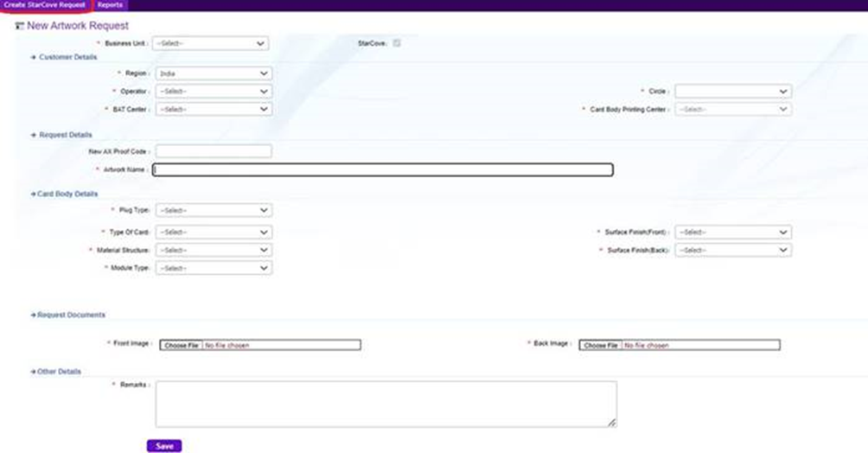Open the Card Body Printing Center dropdown

[x=733, y=109]
